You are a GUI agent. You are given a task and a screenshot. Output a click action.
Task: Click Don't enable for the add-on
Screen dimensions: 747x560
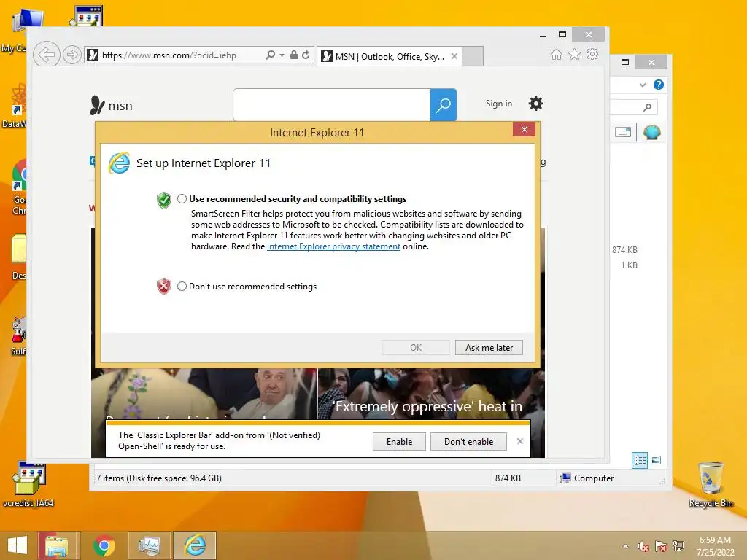pyautogui.click(x=468, y=441)
